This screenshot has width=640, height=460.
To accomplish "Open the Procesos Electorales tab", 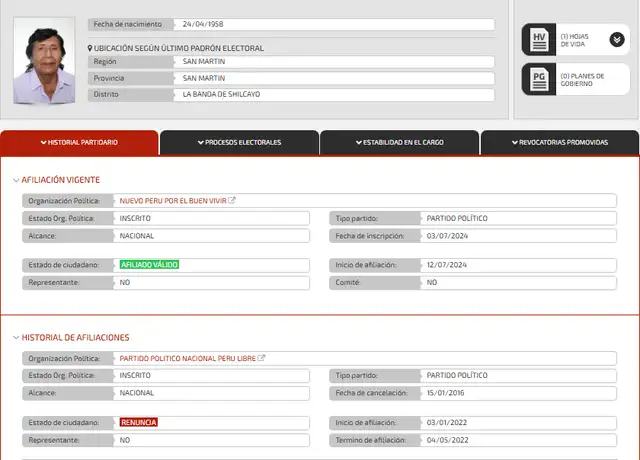I will click(239, 142).
